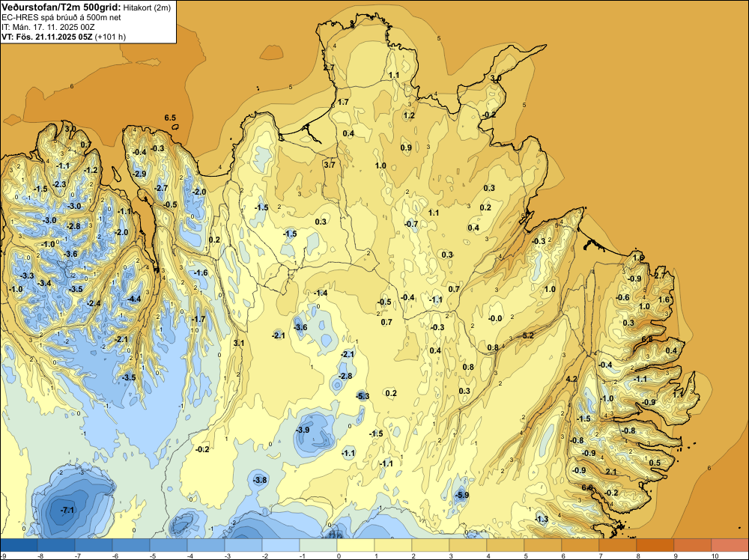Click the '-2.7' temperature value
The width and height of the screenshot is (749, 560).
pos(161,188)
